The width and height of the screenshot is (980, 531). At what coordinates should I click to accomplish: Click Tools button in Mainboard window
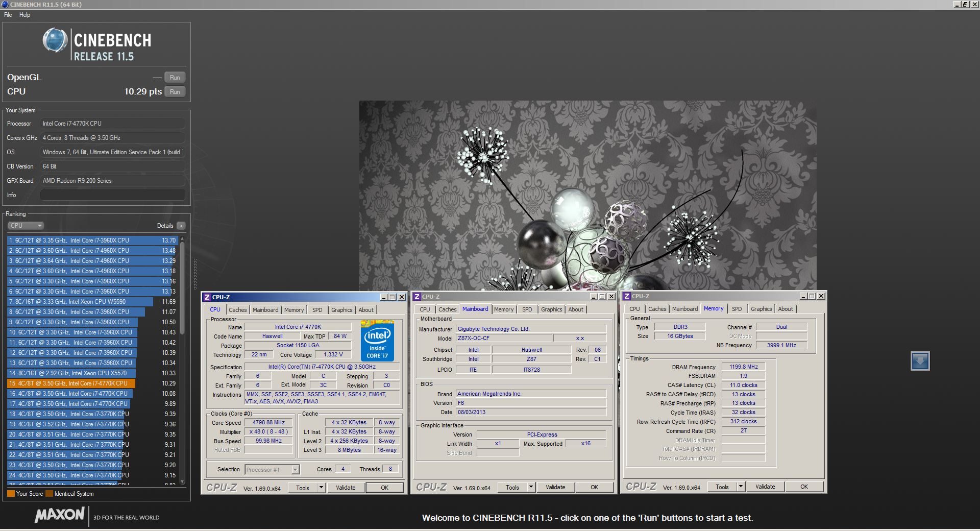pyautogui.click(x=512, y=487)
